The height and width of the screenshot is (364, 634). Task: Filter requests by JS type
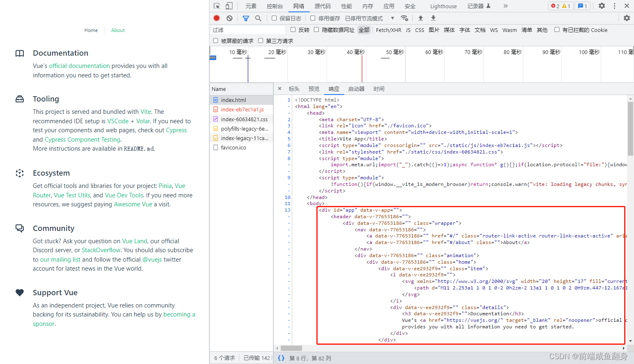[x=408, y=30]
